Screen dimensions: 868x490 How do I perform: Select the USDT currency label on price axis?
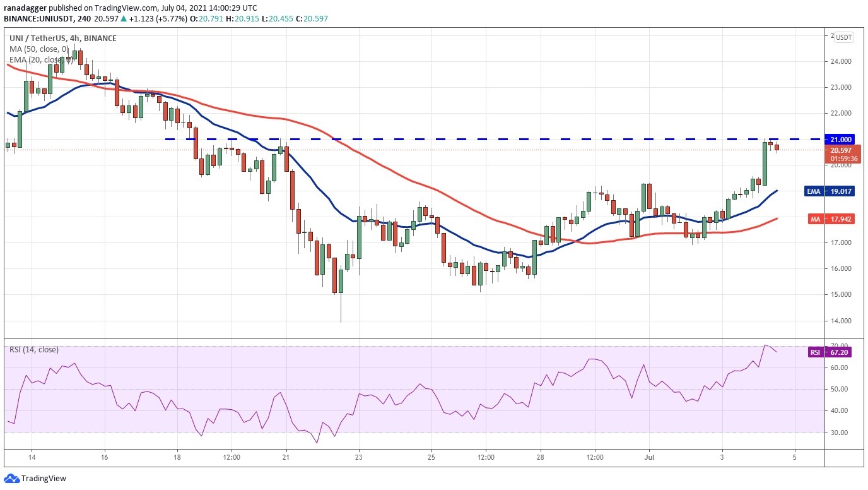844,37
